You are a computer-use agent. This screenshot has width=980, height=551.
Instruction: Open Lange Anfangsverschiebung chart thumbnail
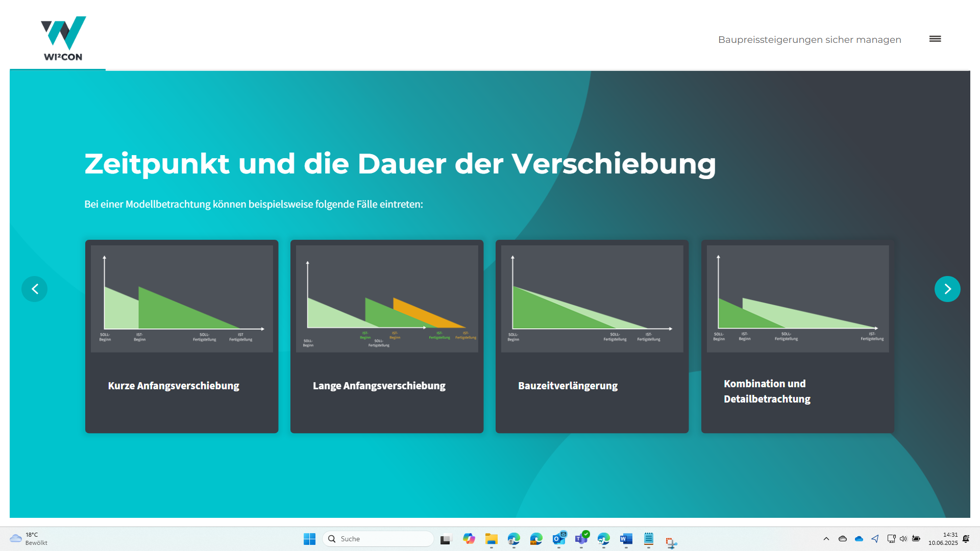coord(387,299)
